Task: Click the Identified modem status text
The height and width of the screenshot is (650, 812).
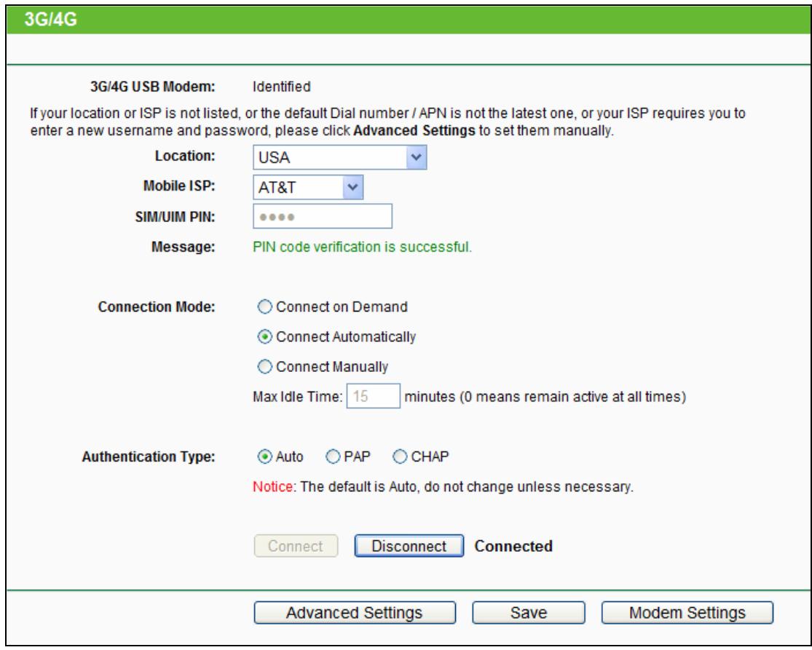Action: pyautogui.click(x=281, y=87)
